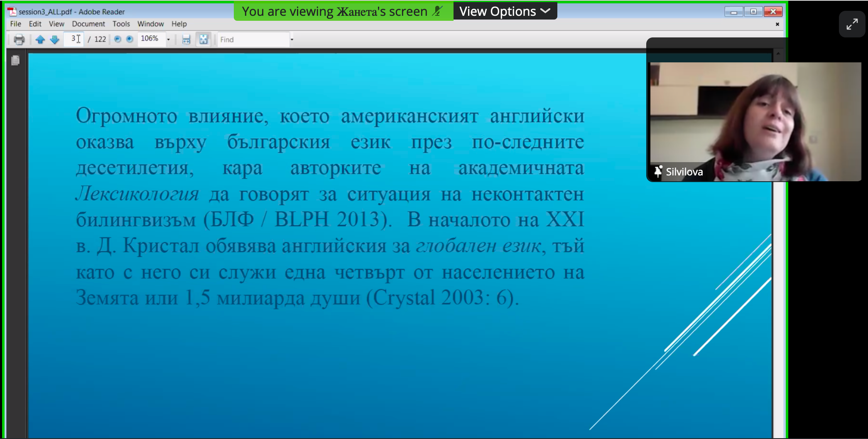Go to next page with down arrow

point(54,39)
